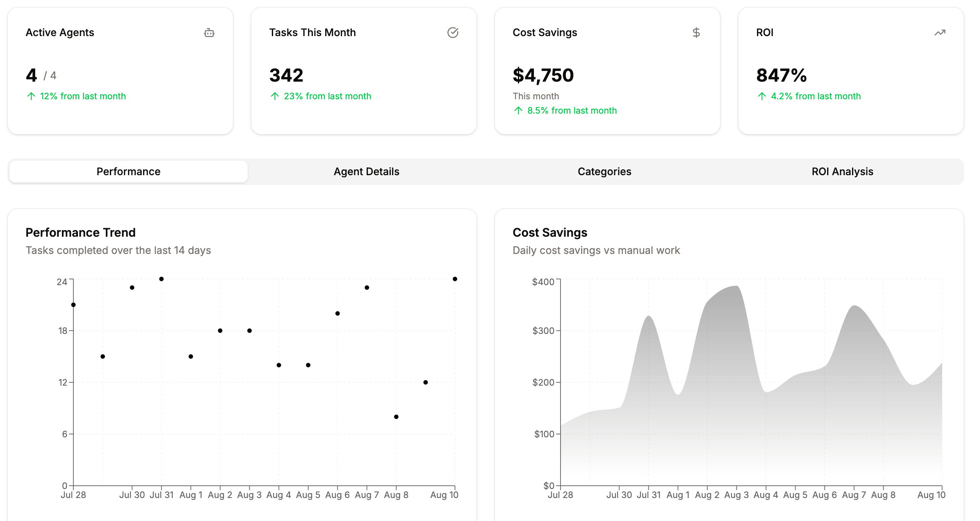Click the up arrow beside 4.2% change
Screen dimensions: 980x521
tap(761, 96)
